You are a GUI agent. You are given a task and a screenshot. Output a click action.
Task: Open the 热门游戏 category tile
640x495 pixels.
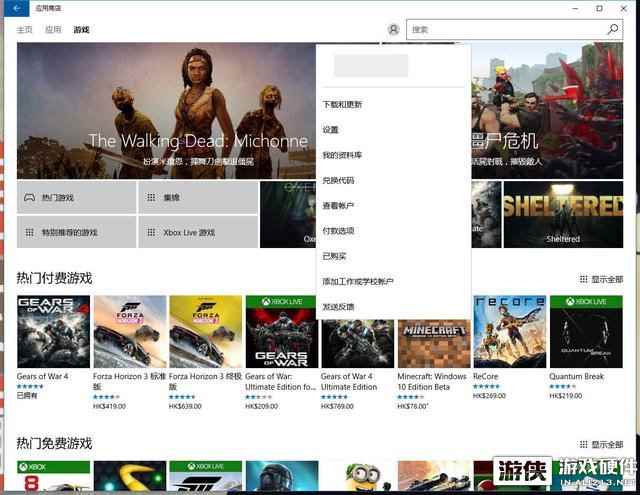pyautogui.click(x=76, y=198)
